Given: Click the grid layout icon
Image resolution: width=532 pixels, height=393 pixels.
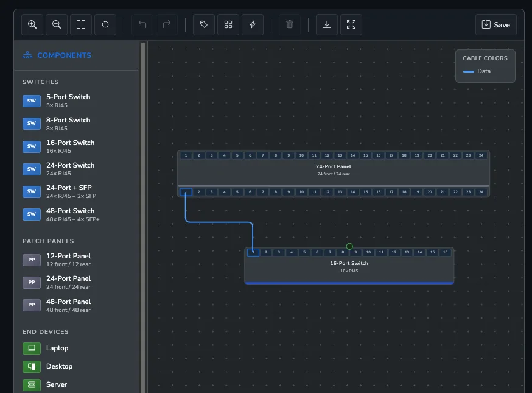Looking at the screenshot, I should pyautogui.click(x=228, y=24).
